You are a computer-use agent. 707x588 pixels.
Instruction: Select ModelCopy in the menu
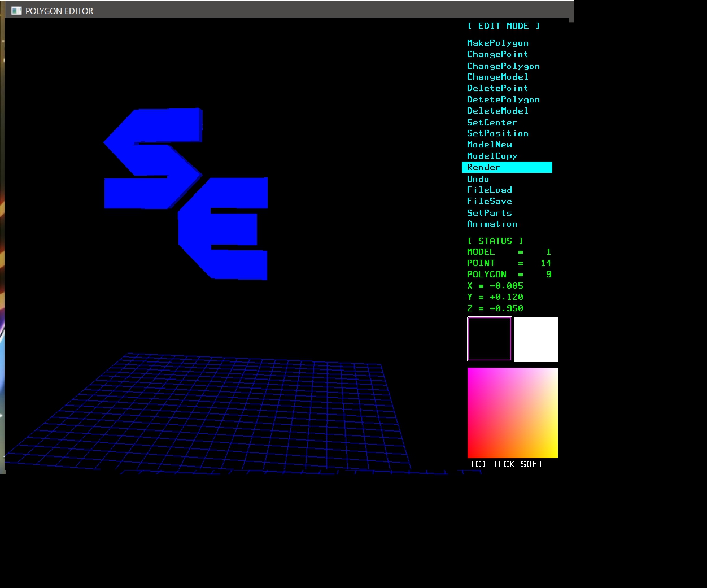point(492,156)
